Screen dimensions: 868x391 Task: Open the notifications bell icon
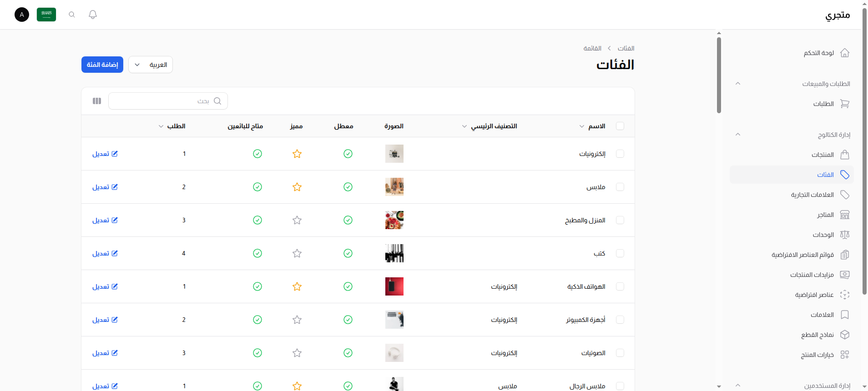click(x=93, y=15)
